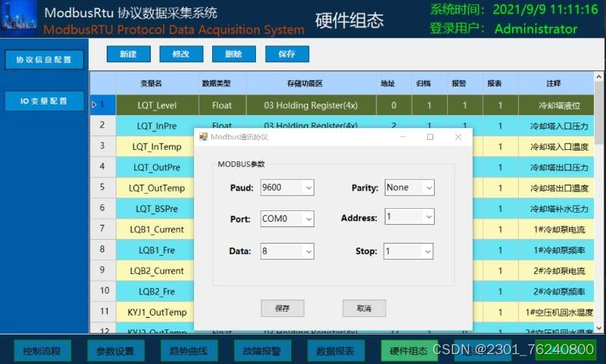Click 保存 button in Modbus dialog
The width and height of the screenshot is (606, 364).
coord(282,309)
